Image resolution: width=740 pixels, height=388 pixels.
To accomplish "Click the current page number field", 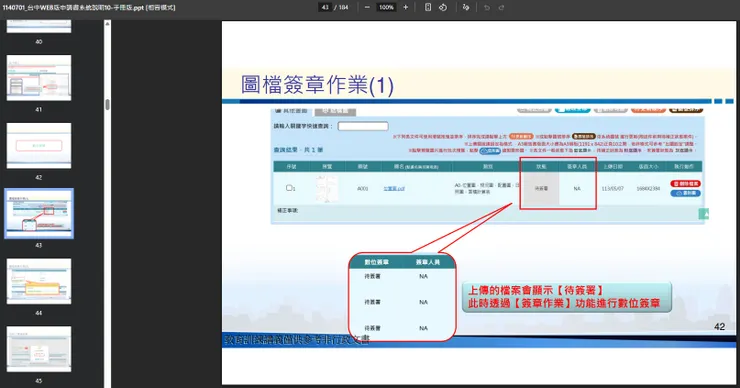I will (x=325, y=7).
